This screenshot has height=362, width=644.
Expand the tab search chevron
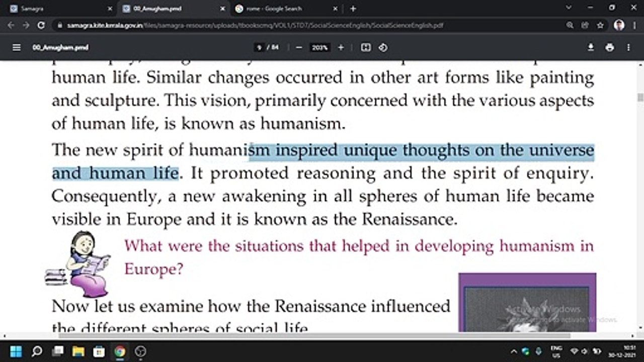569,8
